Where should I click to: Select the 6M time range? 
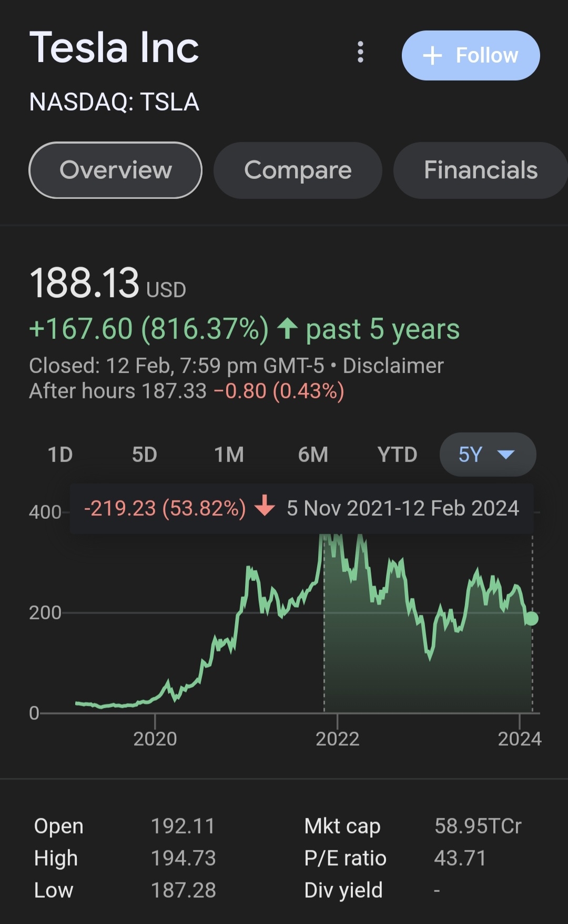point(313,455)
